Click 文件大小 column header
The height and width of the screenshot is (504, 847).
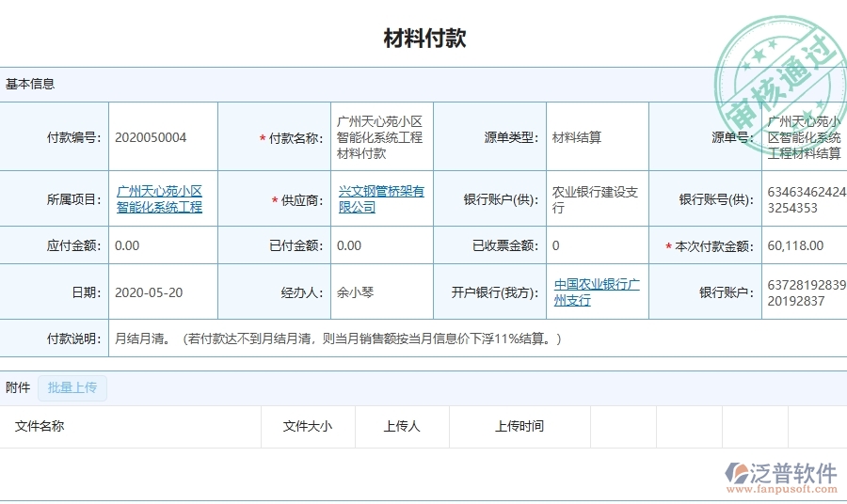(308, 426)
